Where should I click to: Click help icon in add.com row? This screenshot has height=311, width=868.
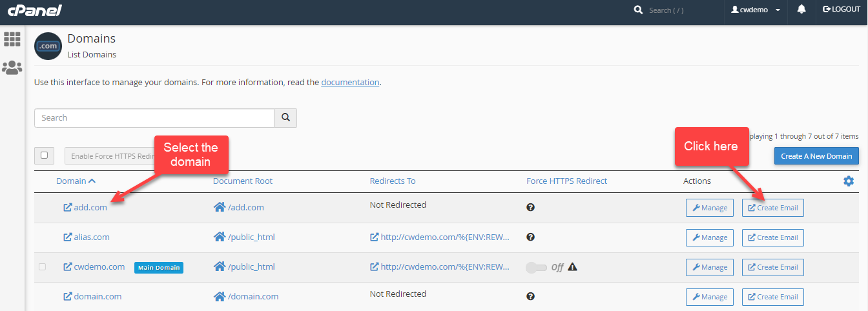tap(530, 208)
